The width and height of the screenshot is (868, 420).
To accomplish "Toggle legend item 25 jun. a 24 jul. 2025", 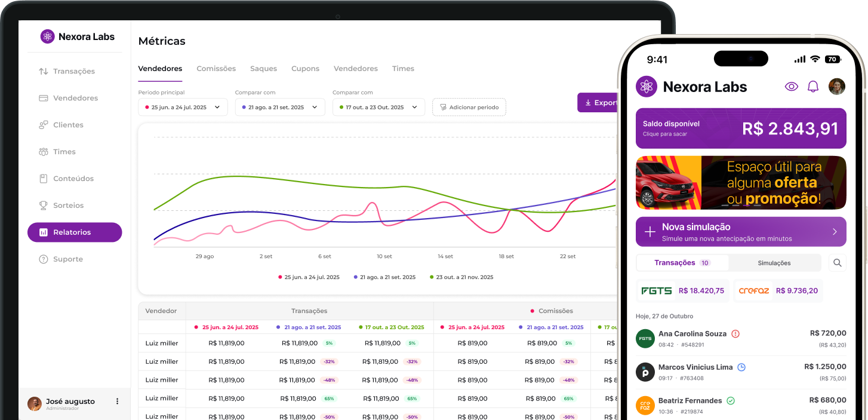I will coord(309,277).
